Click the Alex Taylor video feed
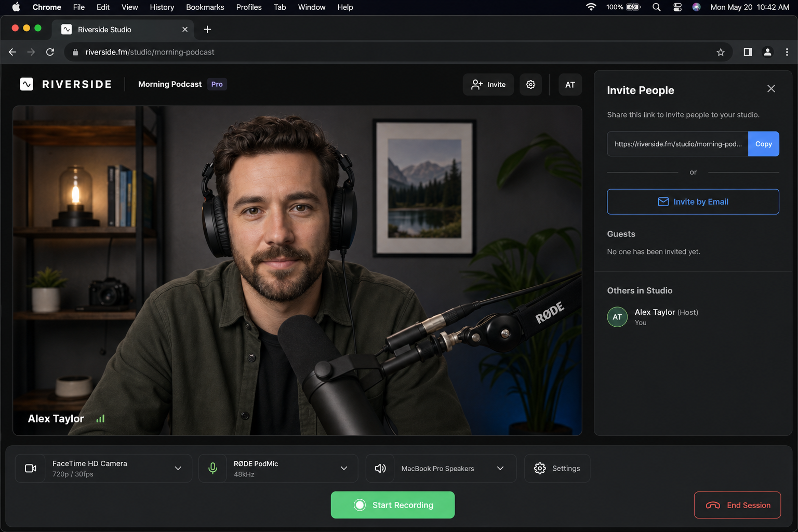The height and width of the screenshot is (532, 798). tap(297, 270)
